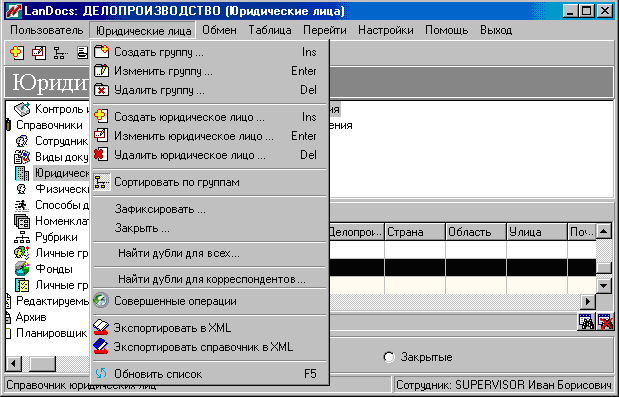Click the edit record toolbar icon

(39, 52)
